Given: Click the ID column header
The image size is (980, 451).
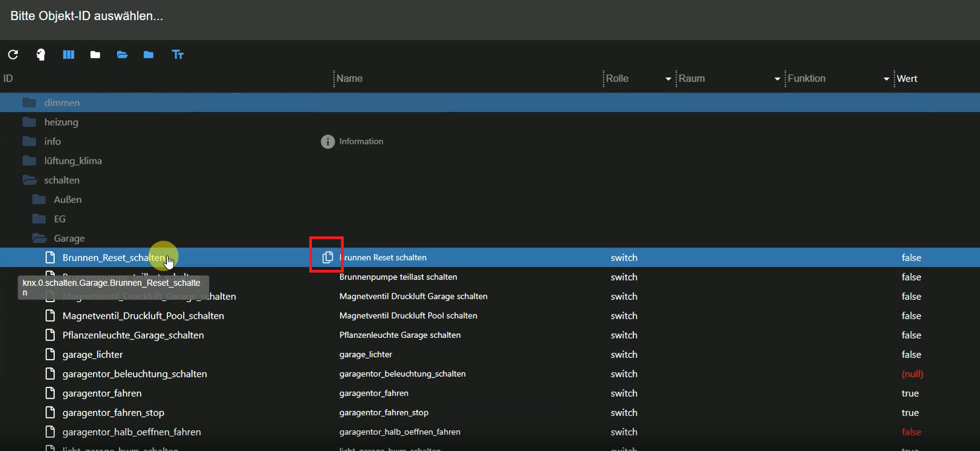Looking at the screenshot, I should tap(8, 79).
